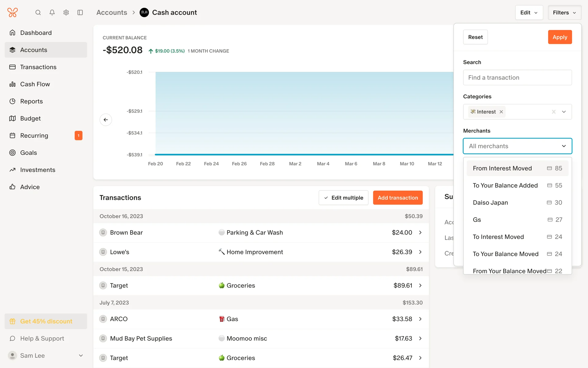The image size is (588, 368).
Task: Toggle the sidebar panel icon
Action: point(80,13)
